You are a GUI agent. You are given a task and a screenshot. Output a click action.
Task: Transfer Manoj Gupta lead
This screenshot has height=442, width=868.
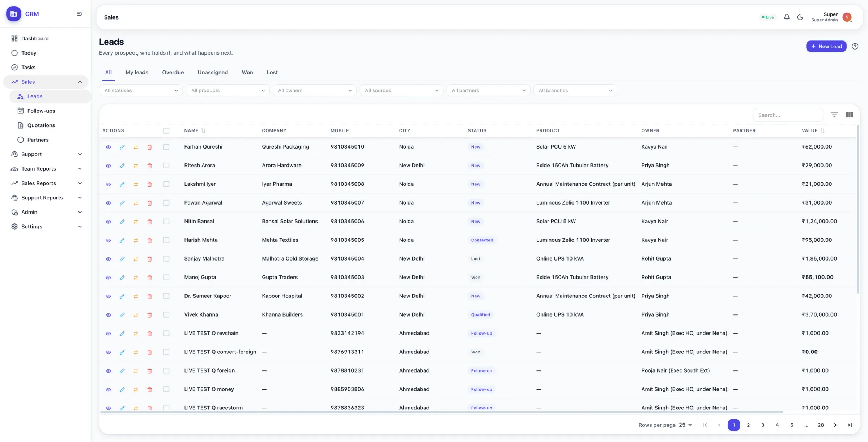pyautogui.click(x=136, y=278)
